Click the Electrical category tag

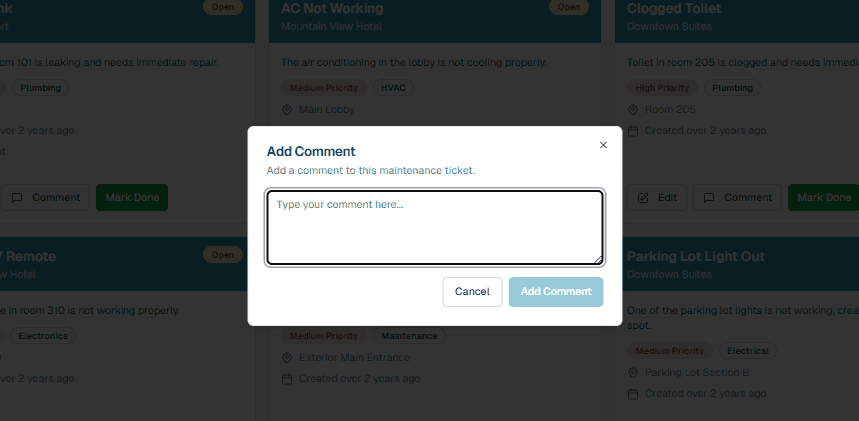click(747, 351)
